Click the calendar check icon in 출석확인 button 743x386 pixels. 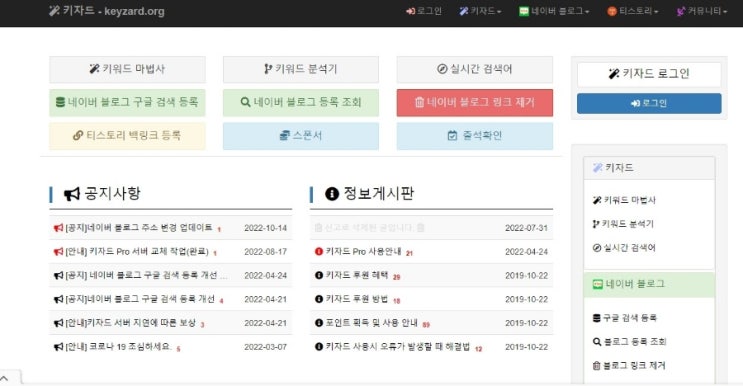453,136
